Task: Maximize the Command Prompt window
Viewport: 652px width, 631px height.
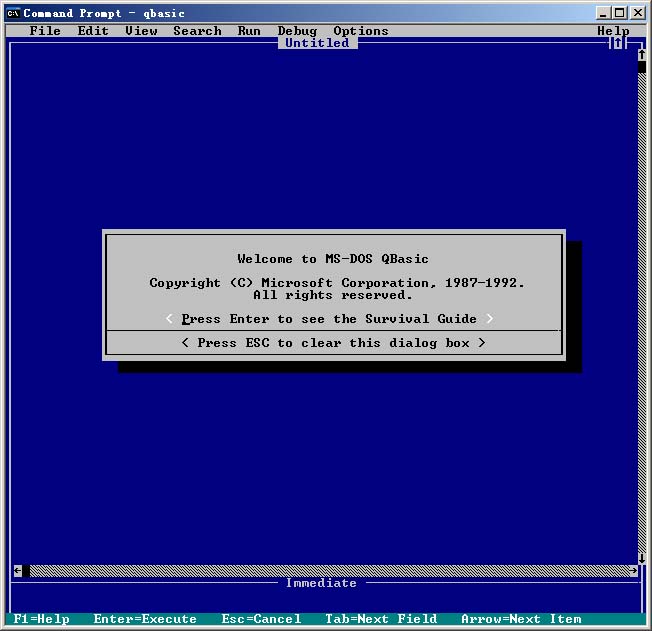Action: [620, 13]
